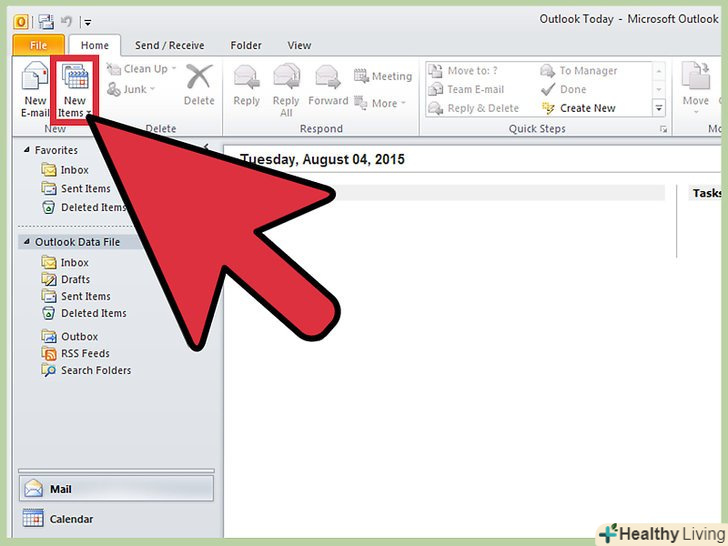Open Inbox under Outlook Data File
Image resolution: width=728 pixels, height=546 pixels.
tap(65, 262)
